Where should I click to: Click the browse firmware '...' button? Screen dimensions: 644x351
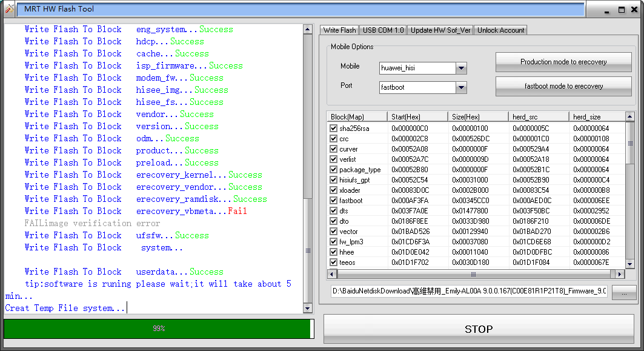624,293
